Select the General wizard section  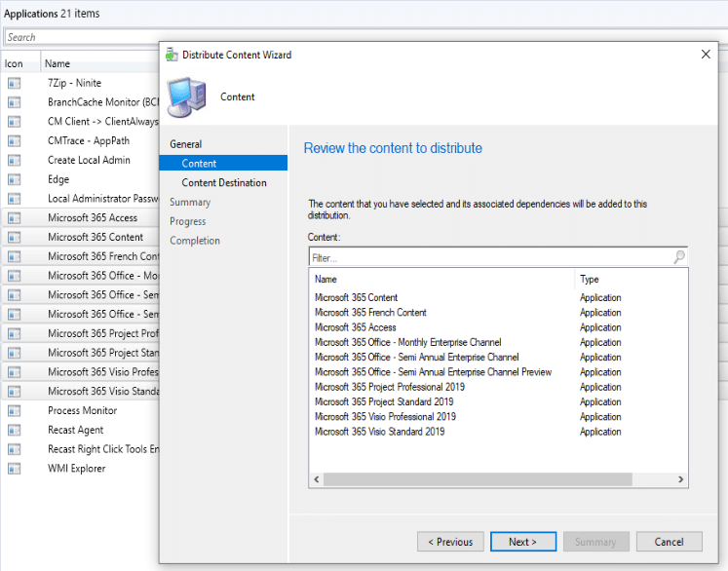tap(185, 144)
